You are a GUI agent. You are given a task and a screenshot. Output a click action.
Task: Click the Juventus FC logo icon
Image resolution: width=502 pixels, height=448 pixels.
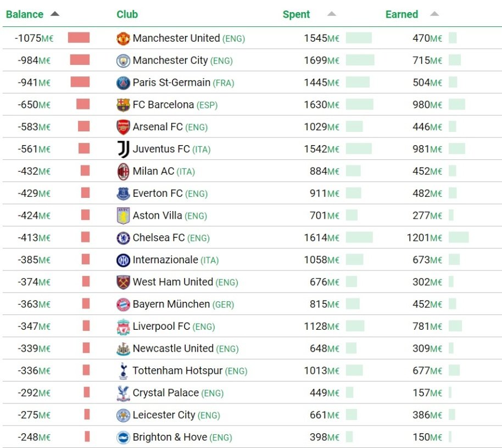[123, 150]
